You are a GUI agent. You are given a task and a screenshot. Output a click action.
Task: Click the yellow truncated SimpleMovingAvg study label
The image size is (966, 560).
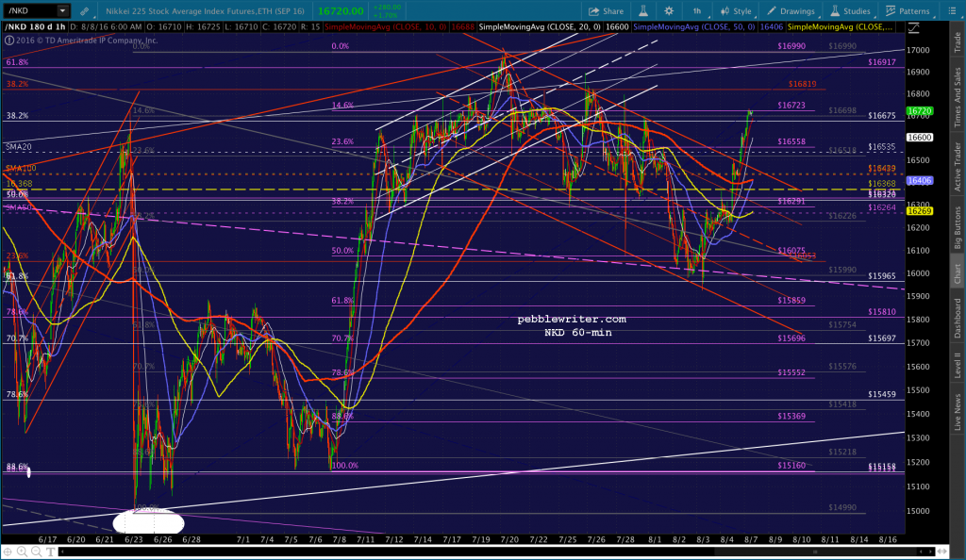[841, 27]
